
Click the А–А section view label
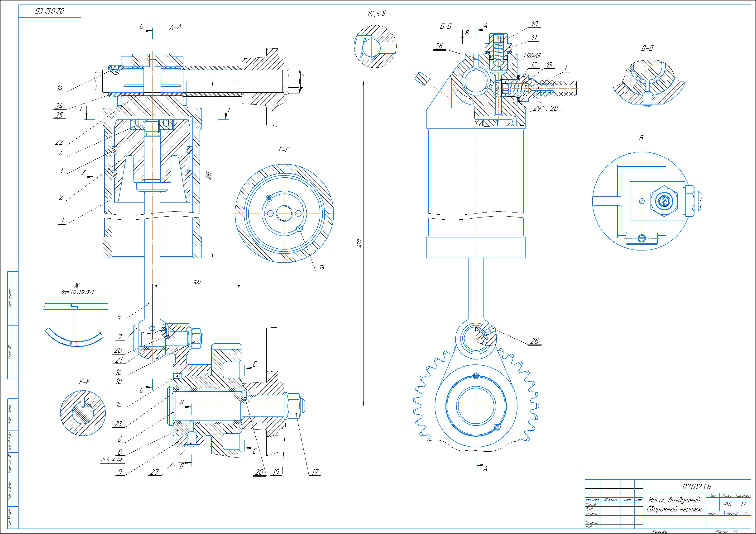(175, 28)
